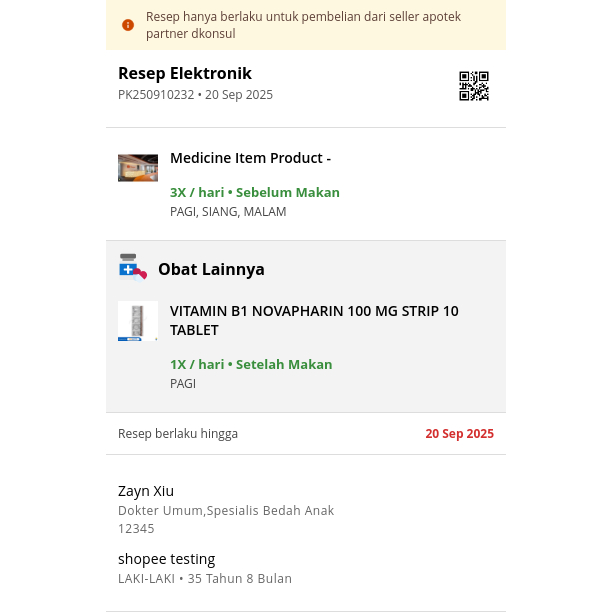The image size is (612, 612).
Task: Open the Medicine Item Product thumbnail
Action: (138, 168)
